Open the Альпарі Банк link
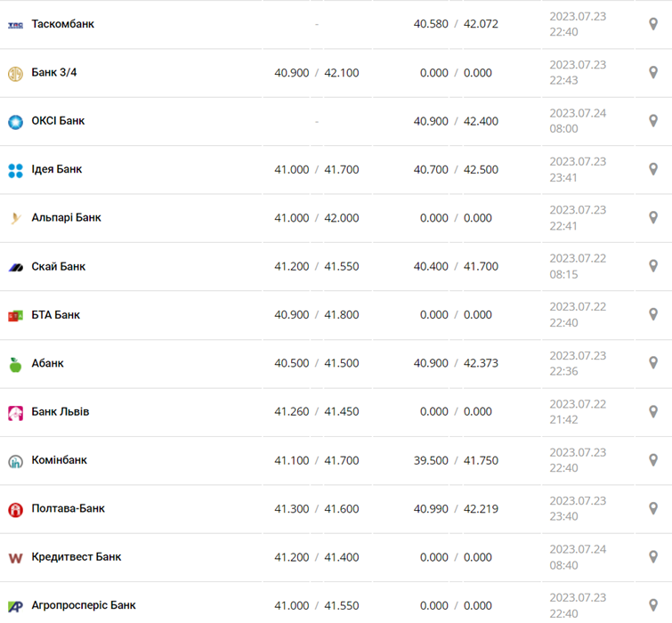 (66, 218)
